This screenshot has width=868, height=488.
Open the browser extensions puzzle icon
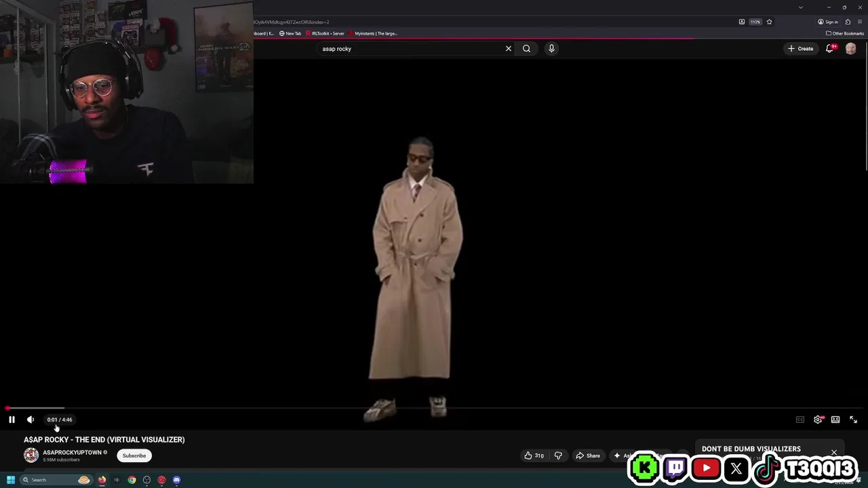pyautogui.click(x=848, y=22)
